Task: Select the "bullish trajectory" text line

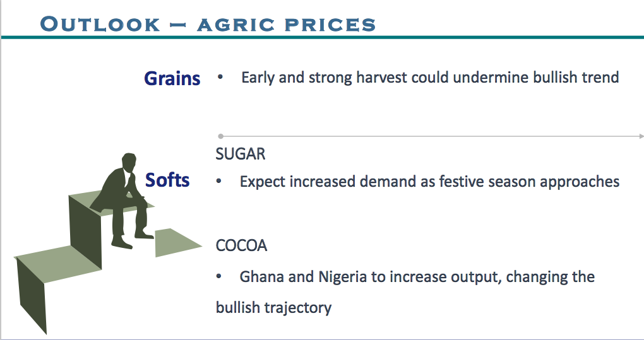Action: pyautogui.click(x=273, y=308)
